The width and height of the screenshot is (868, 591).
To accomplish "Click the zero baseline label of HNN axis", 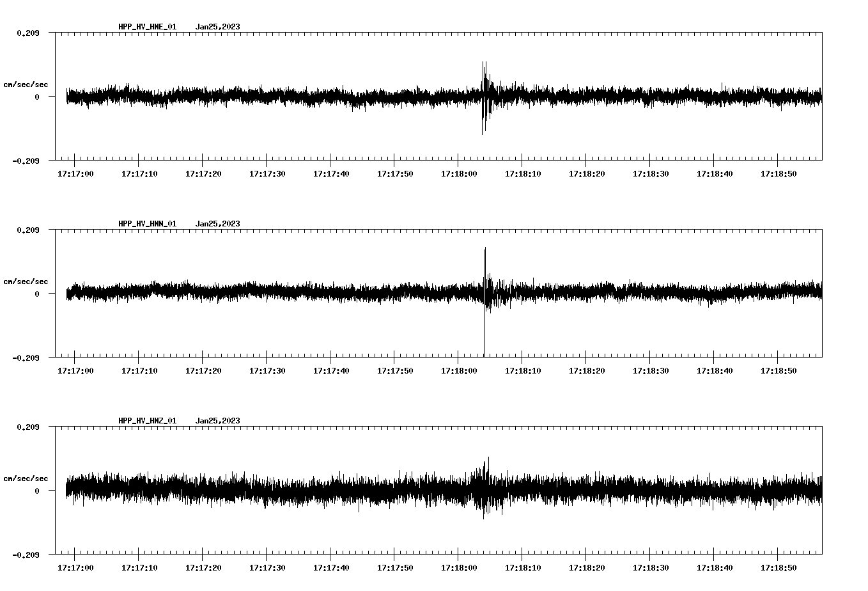I will coord(37,294).
